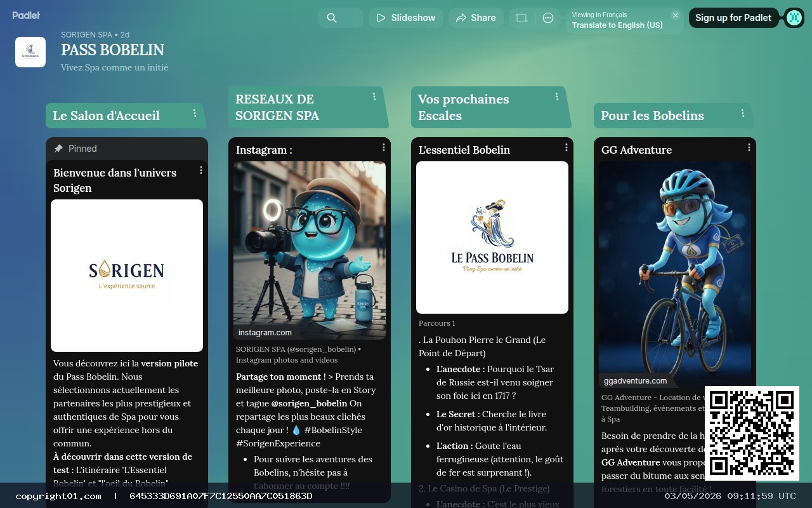Click the 'L'essentiel Bobelin' post title
The height and width of the screenshot is (508, 812).
(464, 150)
